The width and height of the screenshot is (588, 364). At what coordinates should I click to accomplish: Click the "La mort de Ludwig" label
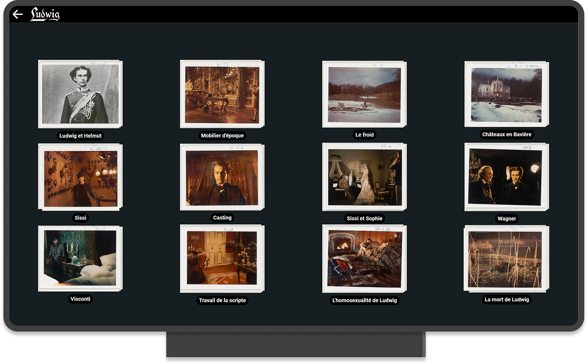[x=506, y=300]
